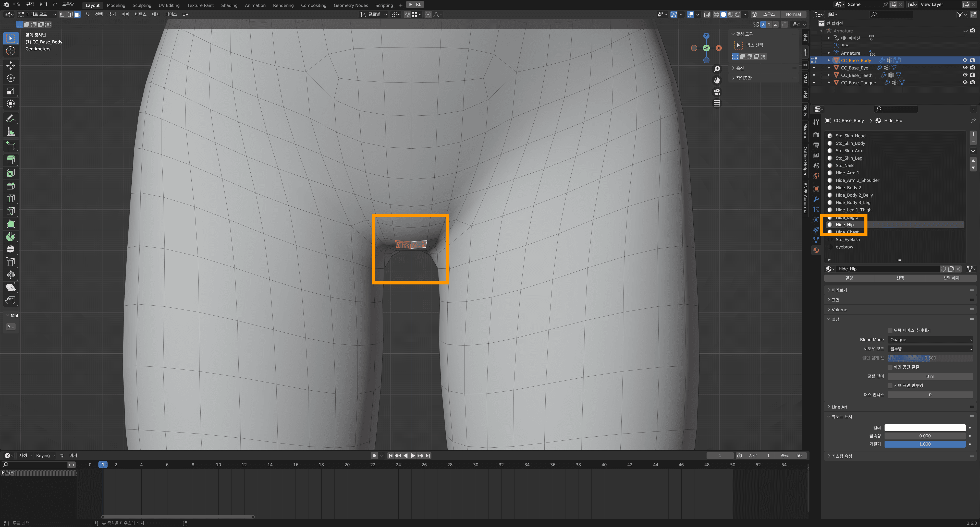The image size is (980, 527).
Task: Enable subsurface translucency checkbox (서브 표면 반투명)
Action: point(890,386)
